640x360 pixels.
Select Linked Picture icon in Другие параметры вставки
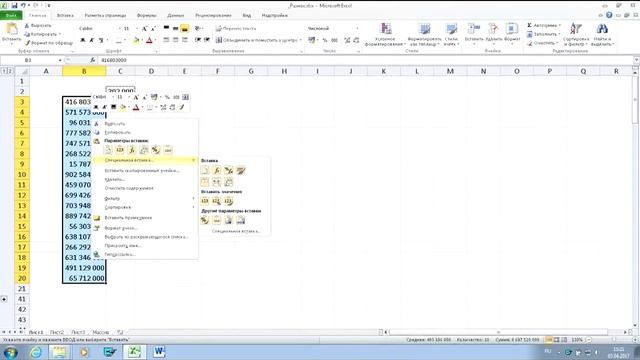tap(241, 220)
